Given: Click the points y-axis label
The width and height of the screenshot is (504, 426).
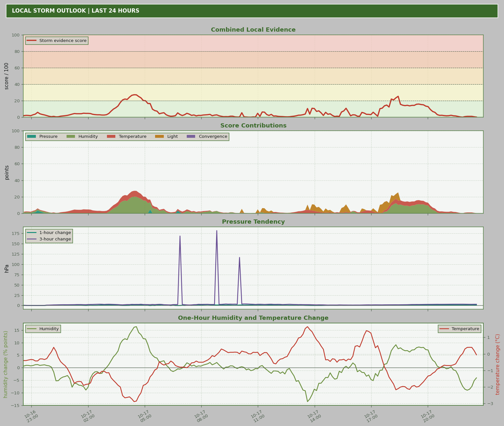Looking at the screenshot, I should click(7, 172).
